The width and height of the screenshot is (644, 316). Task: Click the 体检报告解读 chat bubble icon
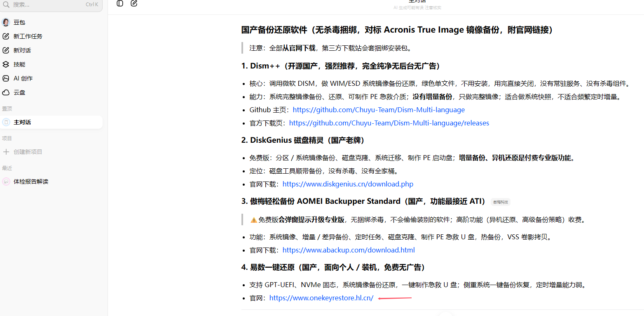(x=6, y=182)
